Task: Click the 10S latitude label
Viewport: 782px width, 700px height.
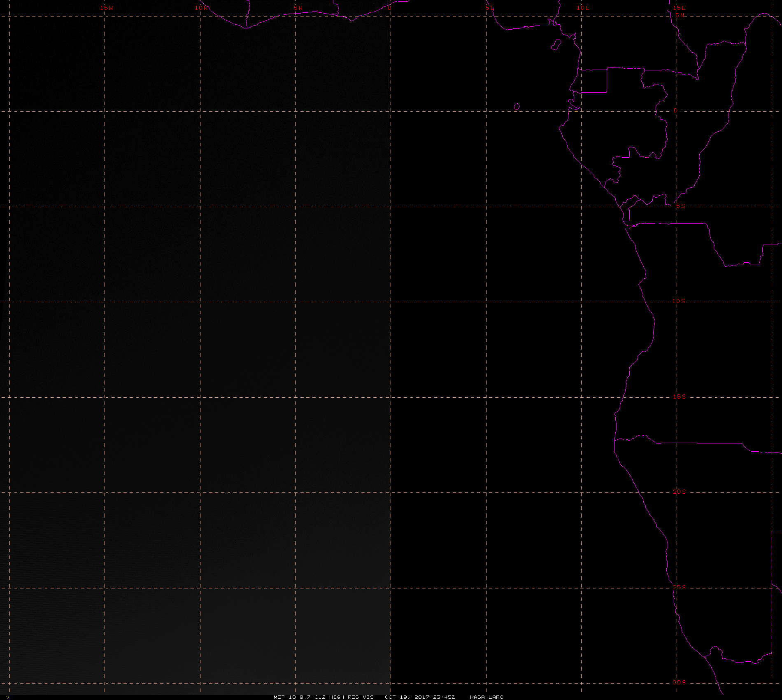Action: tap(679, 301)
